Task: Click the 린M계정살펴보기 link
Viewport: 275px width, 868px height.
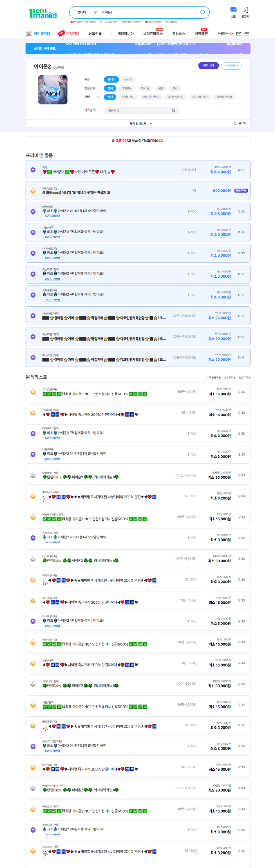Action: [131, 22]
